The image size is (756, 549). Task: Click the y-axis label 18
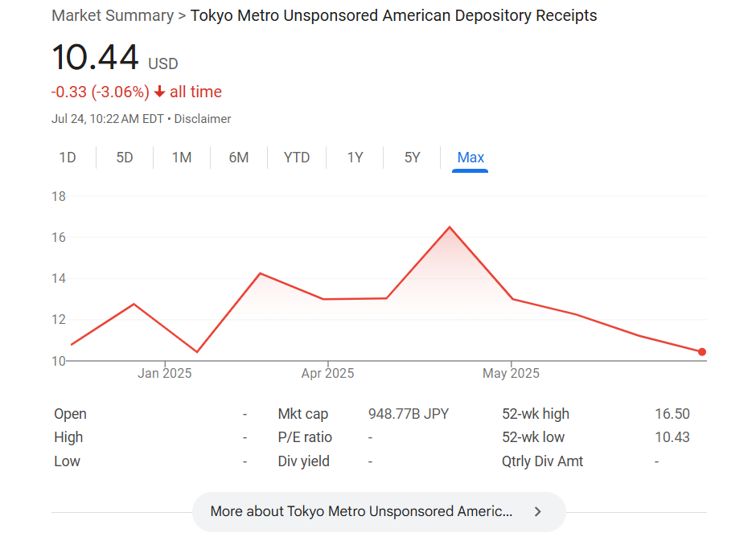click(59, 196)
